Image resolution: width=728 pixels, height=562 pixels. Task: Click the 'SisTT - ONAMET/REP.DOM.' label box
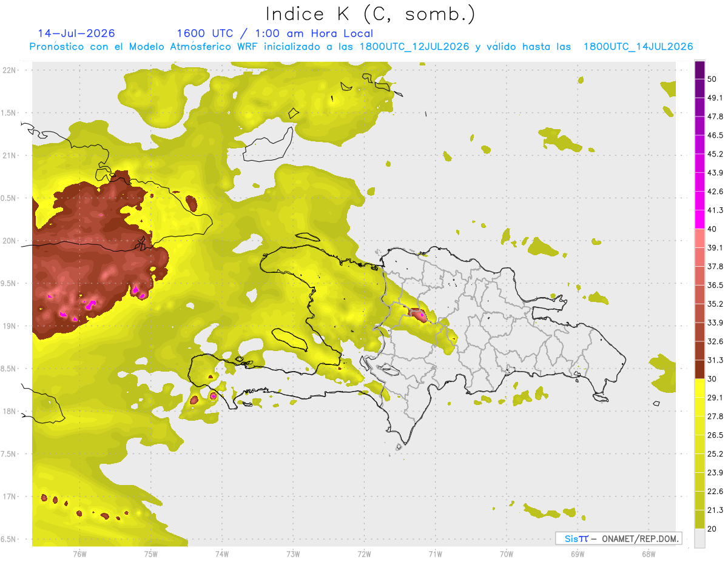coord(619,538)
